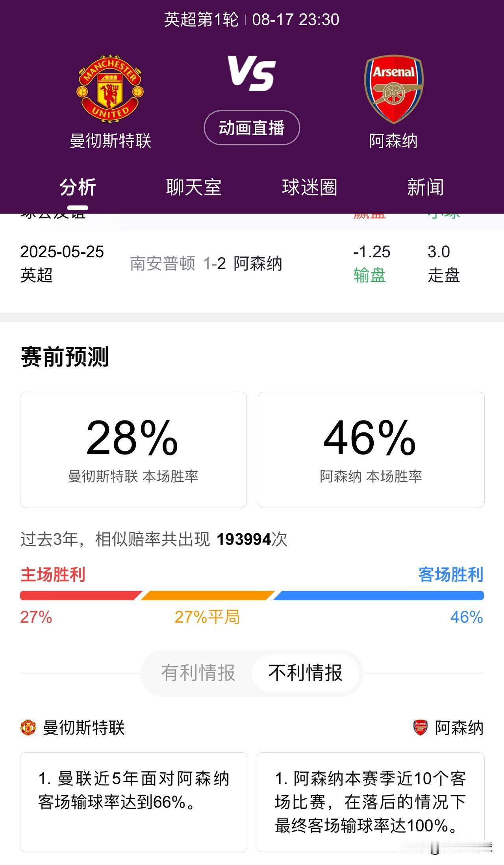Open the 新闻 tab
Screen dimensions: 504x865
(425, 187)
